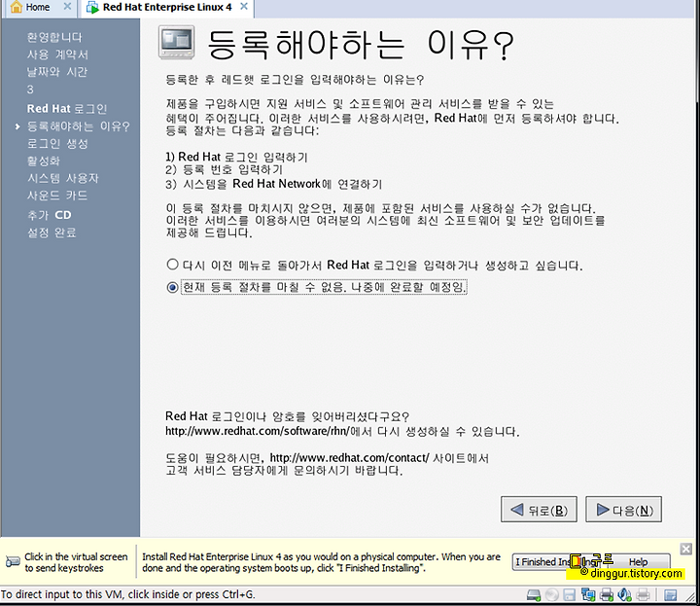
Task: Click the sidebar item labeled 3
Action: 30,89
